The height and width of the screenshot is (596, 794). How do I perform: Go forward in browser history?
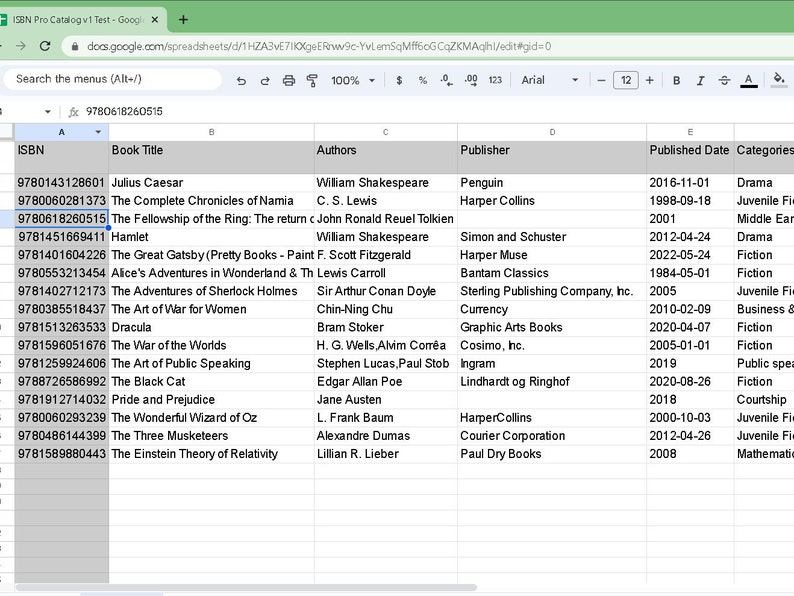[x=21, y=46]
